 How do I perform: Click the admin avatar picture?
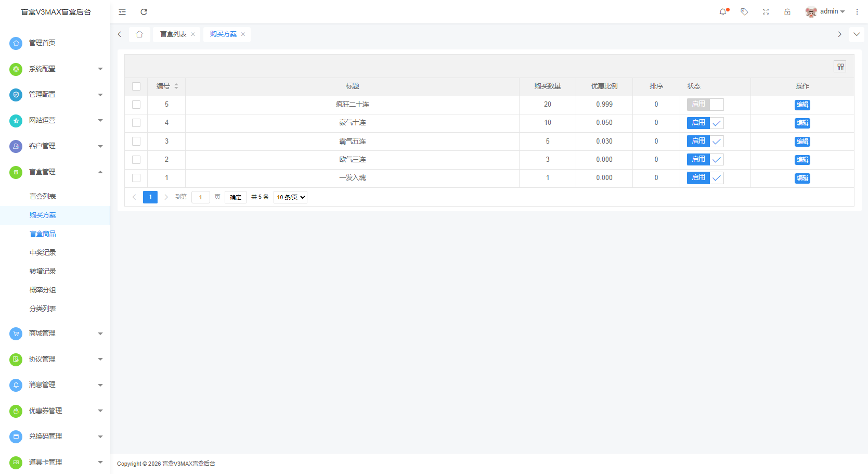[x=811, y=12]
